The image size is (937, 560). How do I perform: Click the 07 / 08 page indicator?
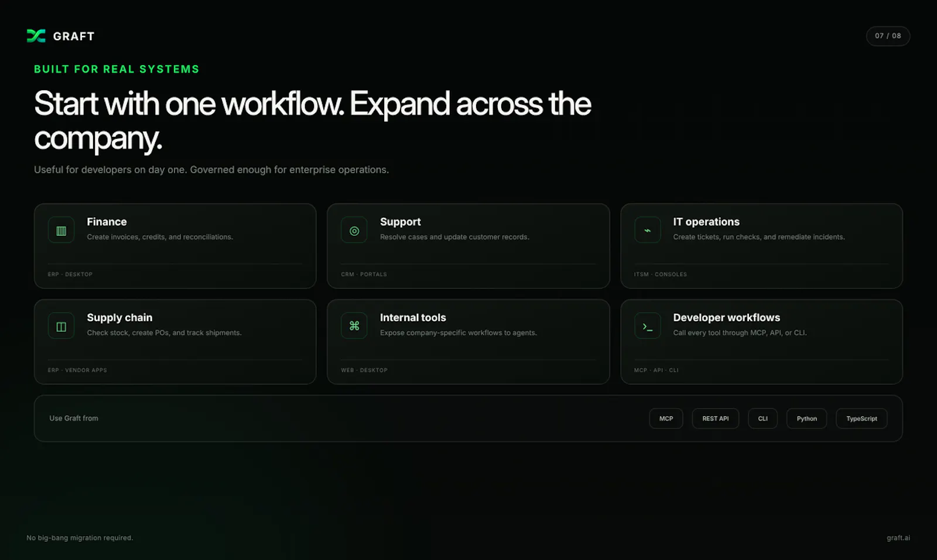tap(888, 36)
